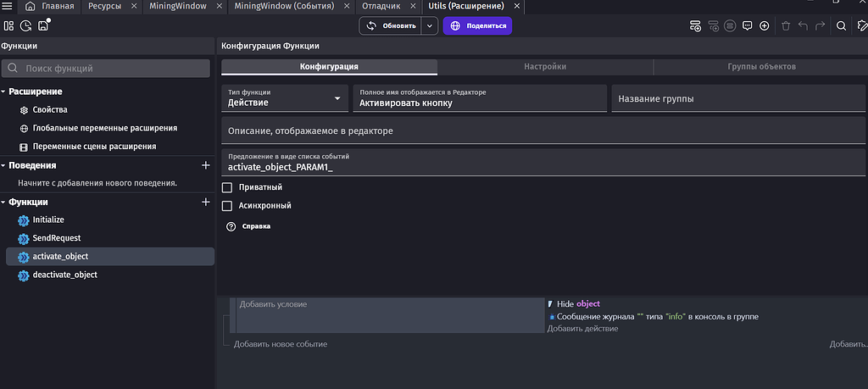The image size is (868, 389).
Task: Close the MiningWindow (События) tab
Action: (x=347, y=6)
